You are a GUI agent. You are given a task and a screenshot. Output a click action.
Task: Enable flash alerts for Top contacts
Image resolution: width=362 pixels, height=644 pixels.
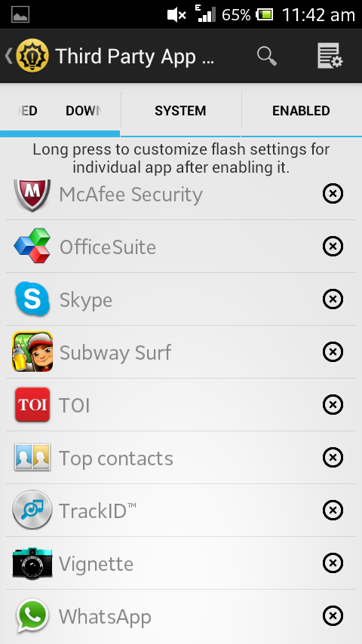click(333, 457)
